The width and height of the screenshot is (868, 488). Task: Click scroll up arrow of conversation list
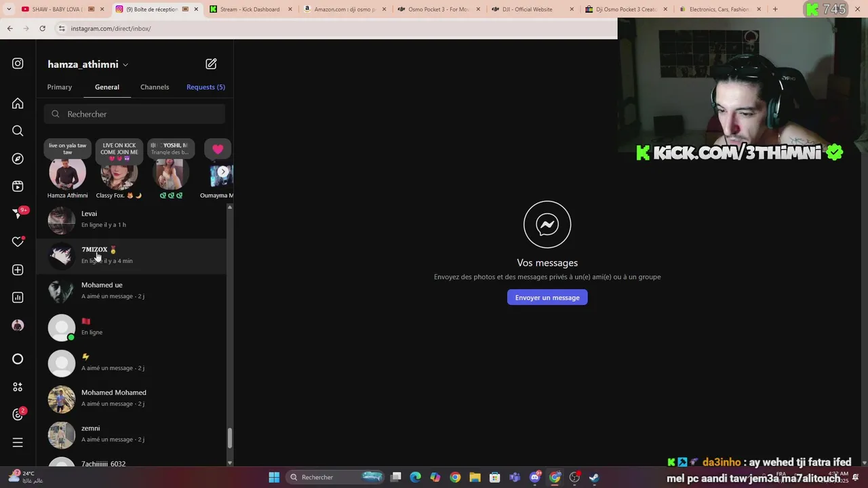229,207
